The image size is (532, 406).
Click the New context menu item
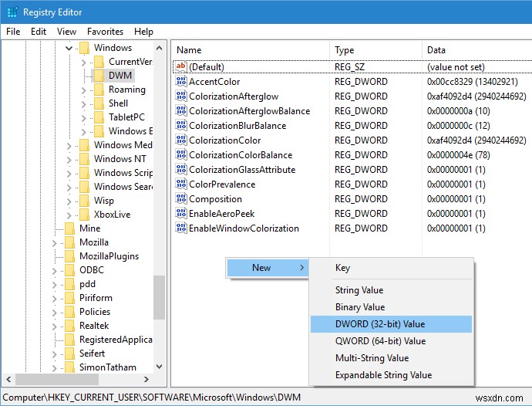pos(268,268)
